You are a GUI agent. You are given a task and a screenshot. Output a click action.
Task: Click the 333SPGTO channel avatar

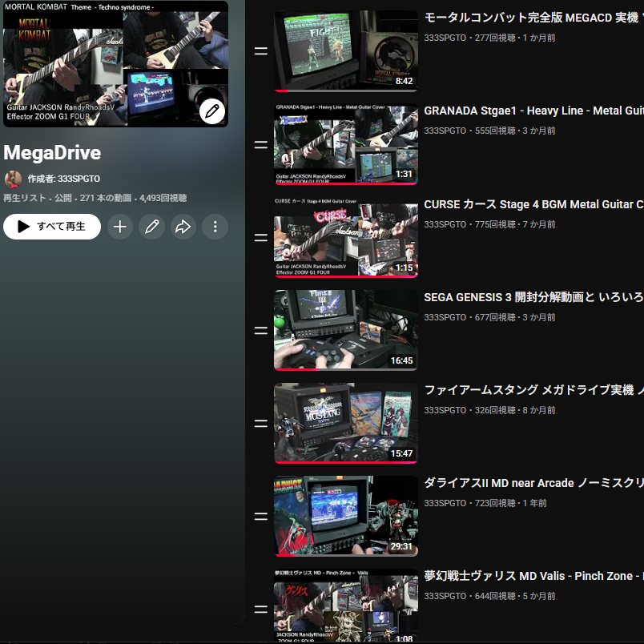click(x=14, y=179)
